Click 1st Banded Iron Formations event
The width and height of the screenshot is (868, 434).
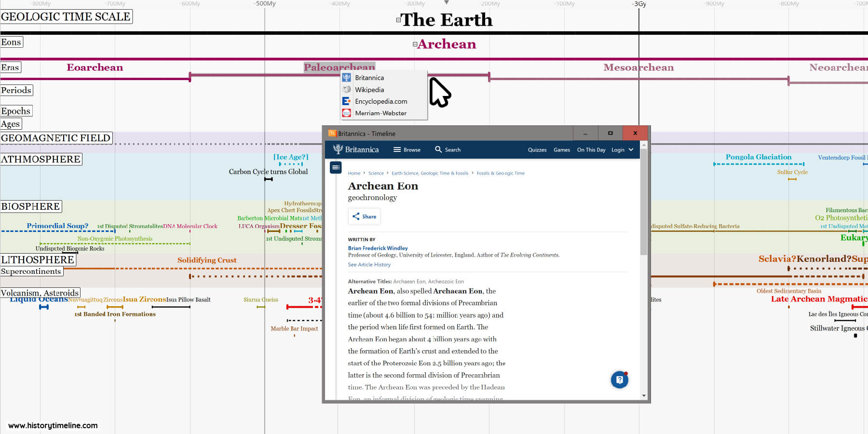tap(115, 314)
